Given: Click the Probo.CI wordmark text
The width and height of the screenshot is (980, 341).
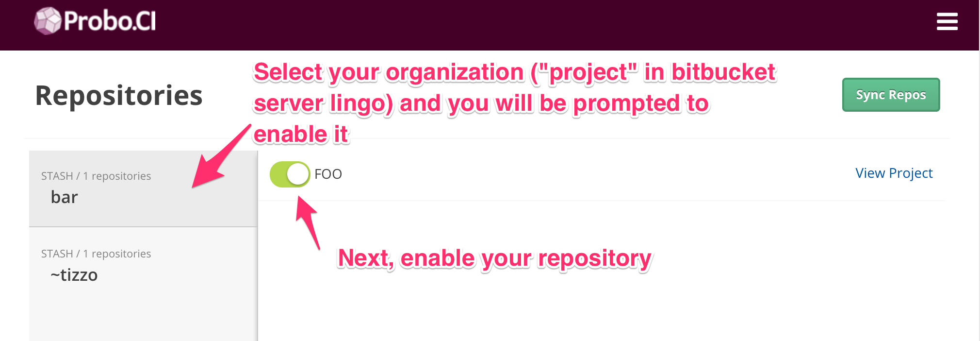Looking at the screenshot, I should [110, 21].
